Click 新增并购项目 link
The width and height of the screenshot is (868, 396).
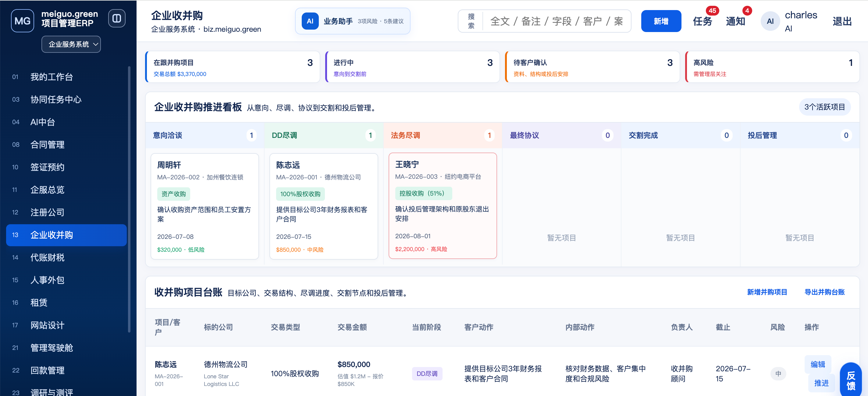click(x=767, y=292)
